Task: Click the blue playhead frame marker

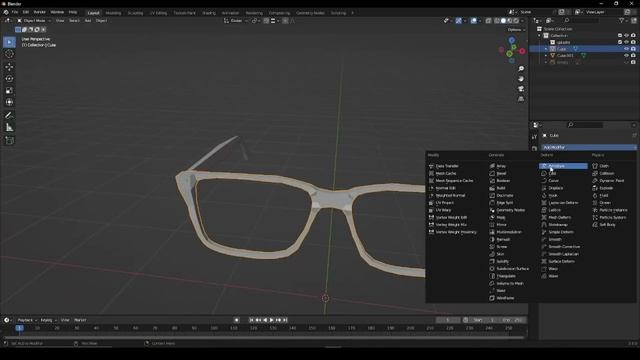Action: point(19,328)
